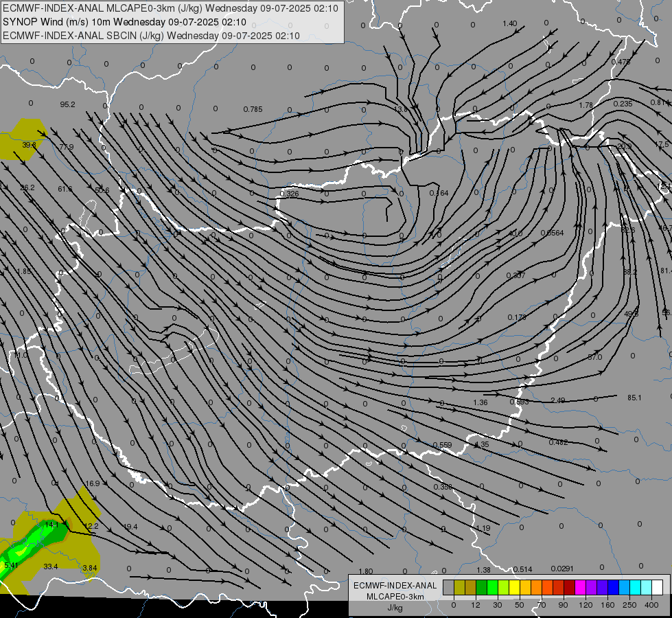Click the dark red legend swatch

pos(569,587)
